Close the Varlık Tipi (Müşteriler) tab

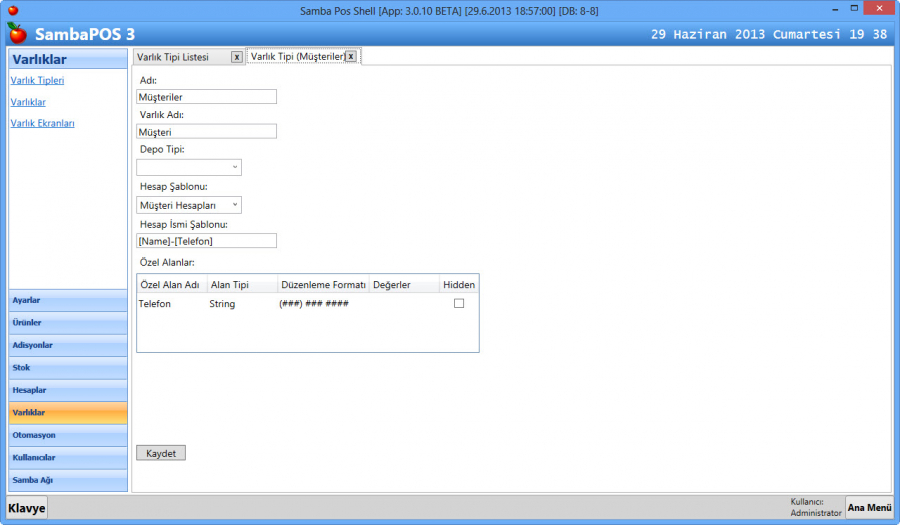tap(351, 57)
